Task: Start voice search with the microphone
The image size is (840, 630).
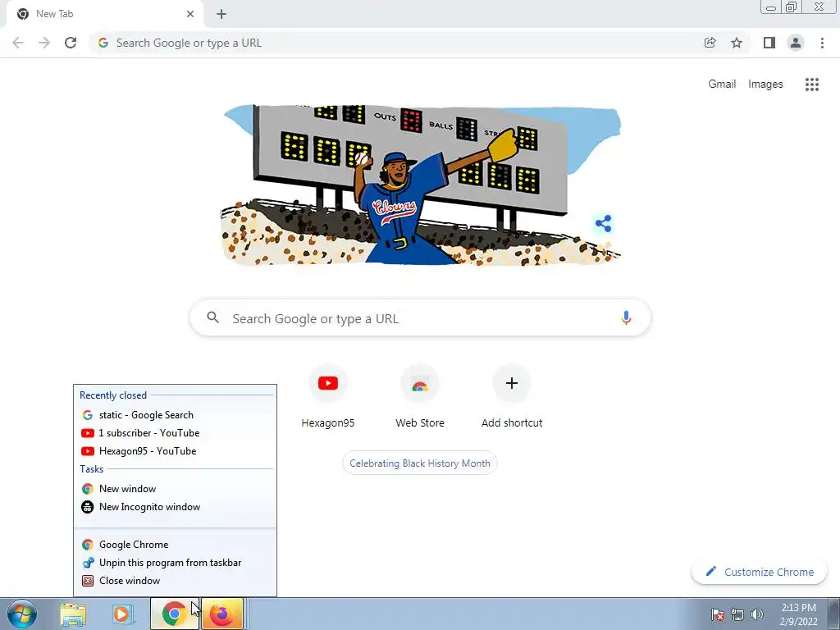Action: pyautogui.click(x=626, y=317)
